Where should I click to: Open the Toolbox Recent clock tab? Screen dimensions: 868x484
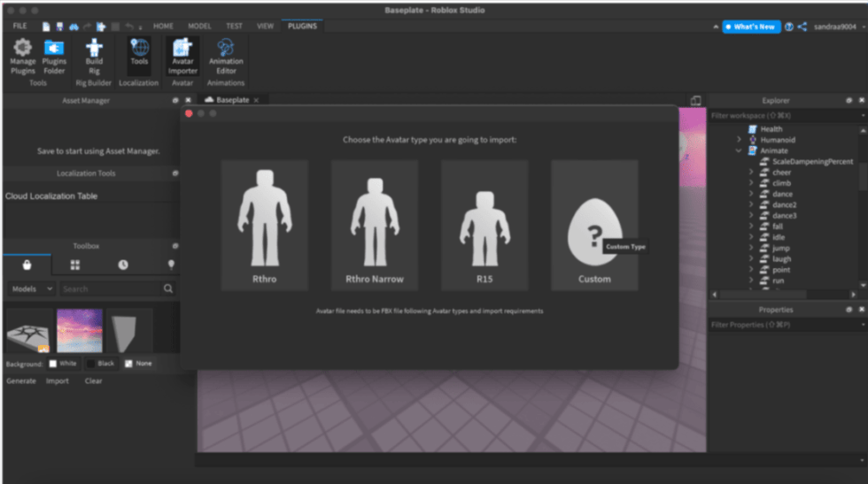[123, 265]
